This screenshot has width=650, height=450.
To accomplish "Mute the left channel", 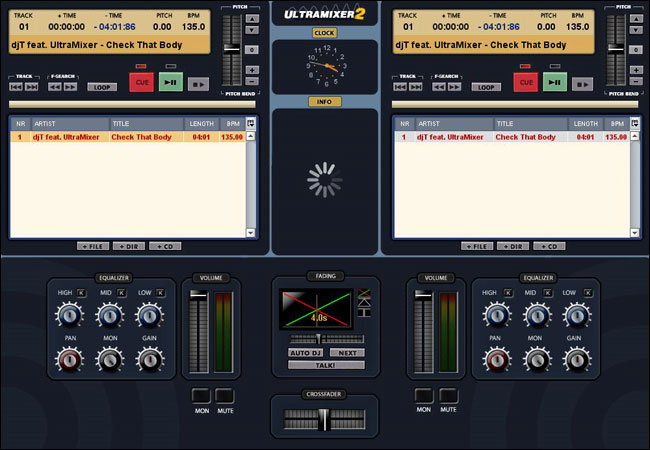I will coord(224,395).
